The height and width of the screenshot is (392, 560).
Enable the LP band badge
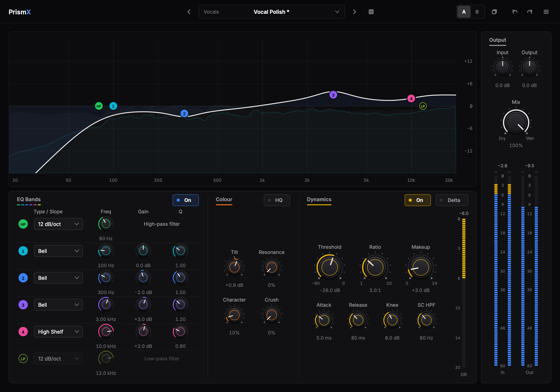tap(23, 358)
